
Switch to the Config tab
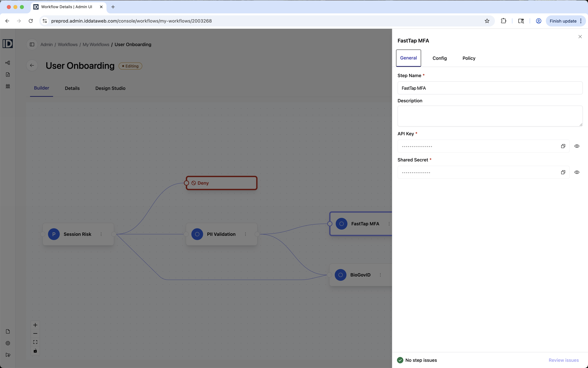point(440,58)
